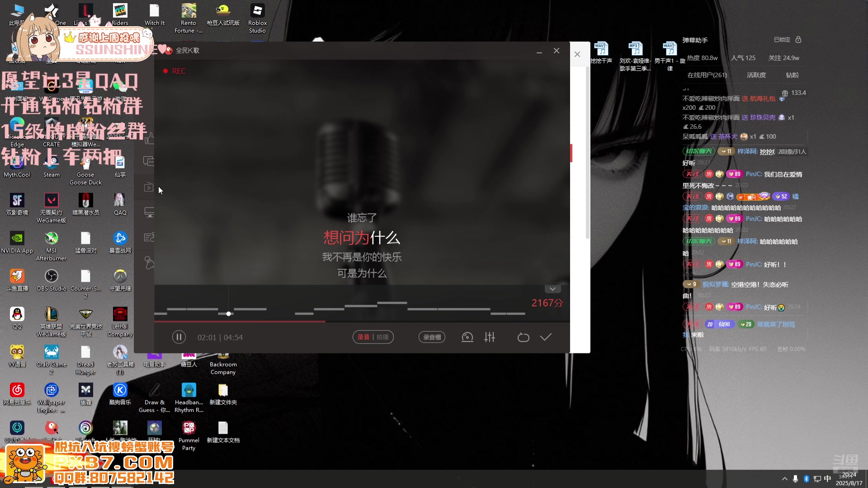Image resolution: width=868 pixels, height=488 pixels.
Task: Click the microphone icon in system tray
Action: pos(795,479)
